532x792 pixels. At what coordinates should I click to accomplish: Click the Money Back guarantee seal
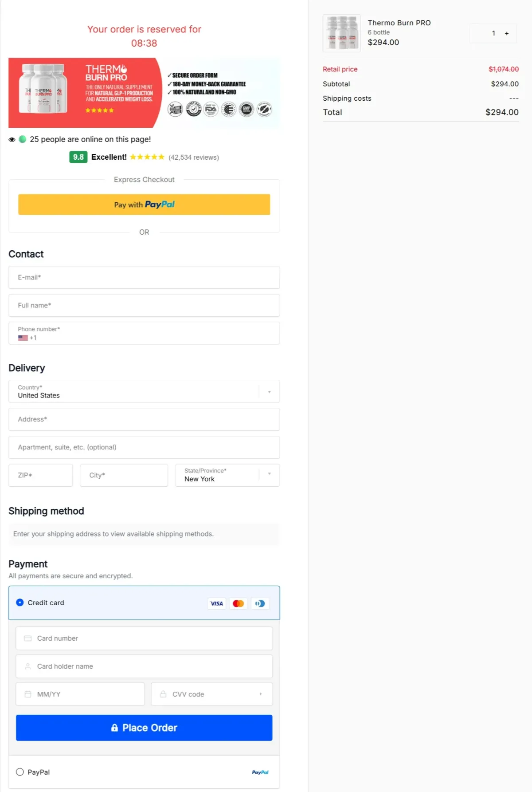click(x=193, y=109)
